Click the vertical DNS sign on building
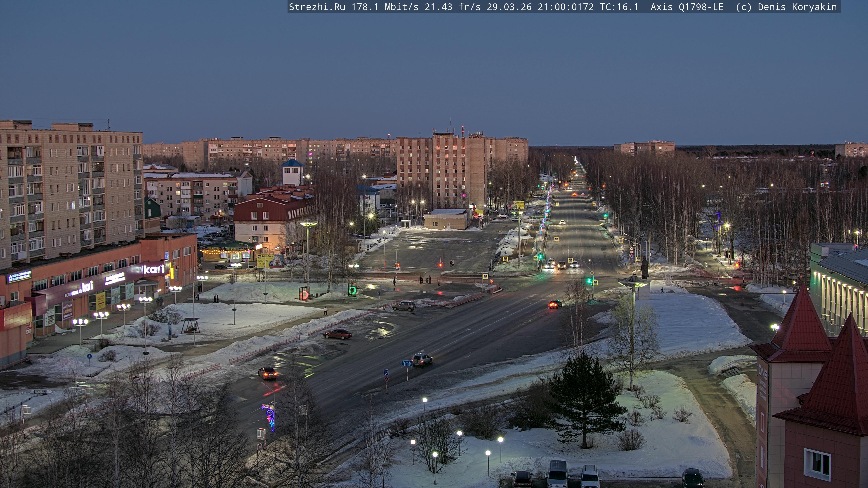 click(x=762, y=372)
